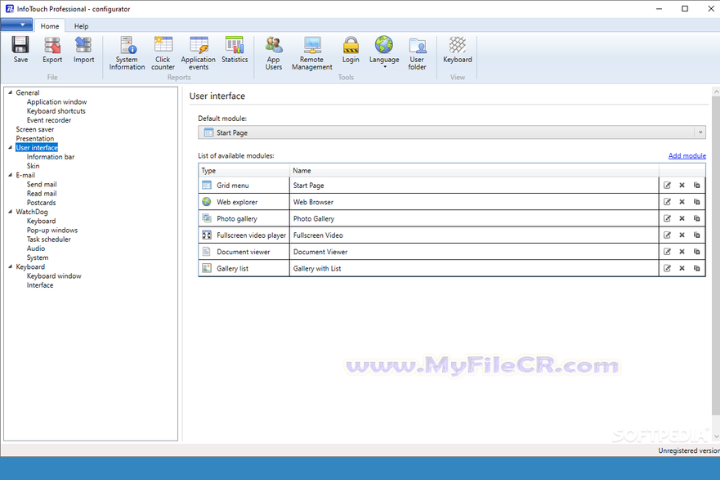Screen dimensions: 720x480
Task: Duplicate the Gallery with List module
Action: pyautogui.click(x=697, y=268)
